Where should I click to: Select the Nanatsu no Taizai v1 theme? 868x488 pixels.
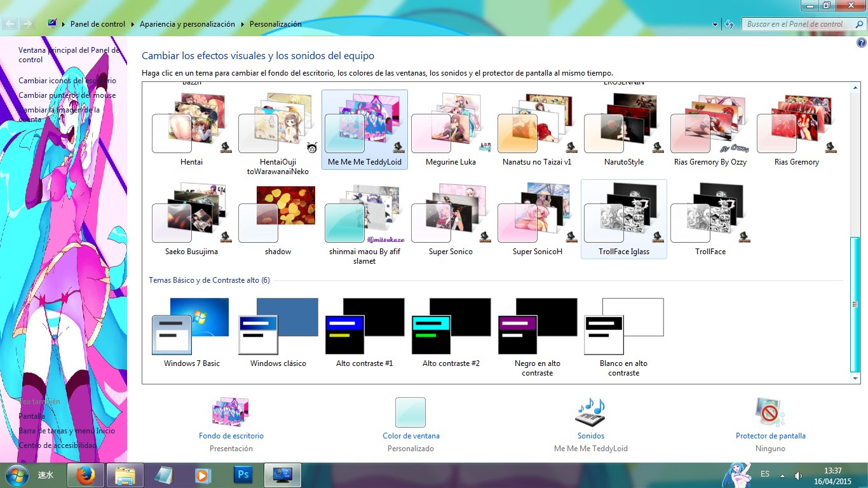tap(538, 130)
